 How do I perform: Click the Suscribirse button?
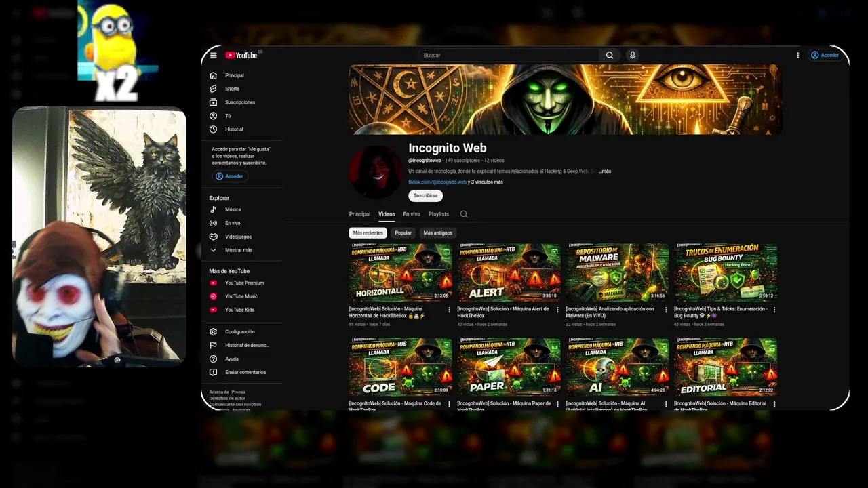point(426,195)
